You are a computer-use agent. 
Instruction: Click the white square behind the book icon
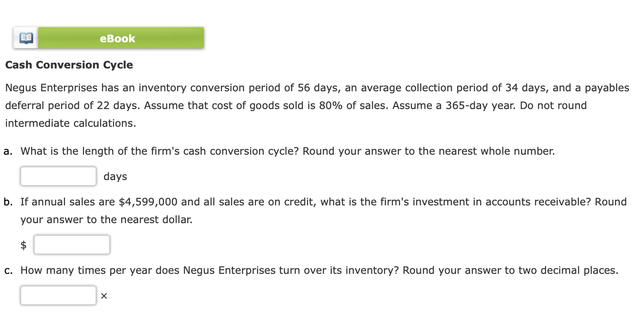(25, 38)
